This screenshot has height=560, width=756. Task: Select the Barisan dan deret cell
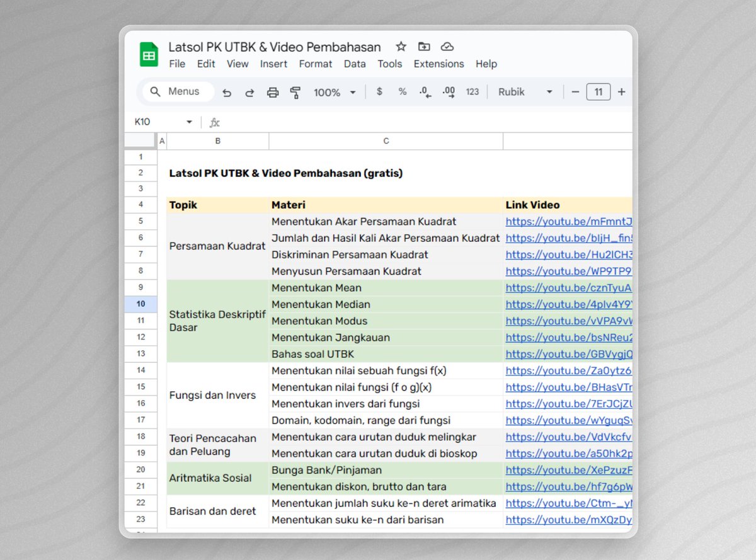pos(217,511)
